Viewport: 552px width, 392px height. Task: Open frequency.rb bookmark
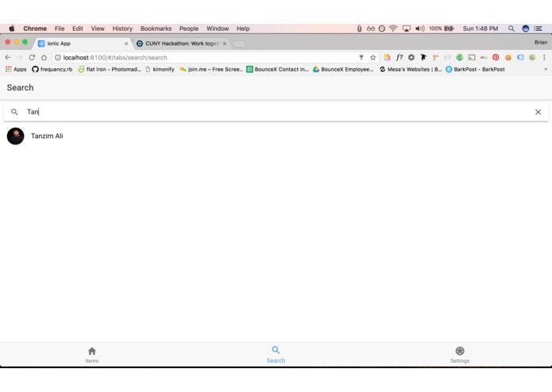click(52, 69)
